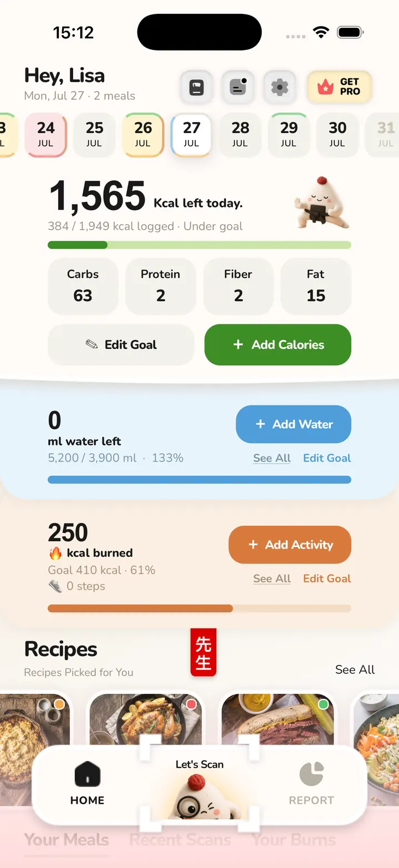Tap Add Activity button
Screen dimensions: 399x868
click(x=290, y=545)
